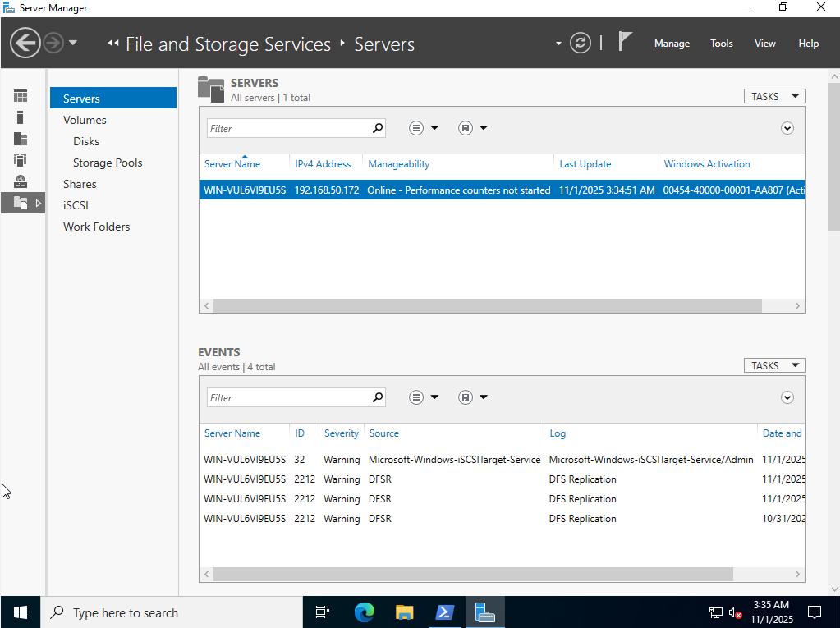Collapse the Events filter bar chevron
Viewport: 840px width, 628px height.
point(787,397)
